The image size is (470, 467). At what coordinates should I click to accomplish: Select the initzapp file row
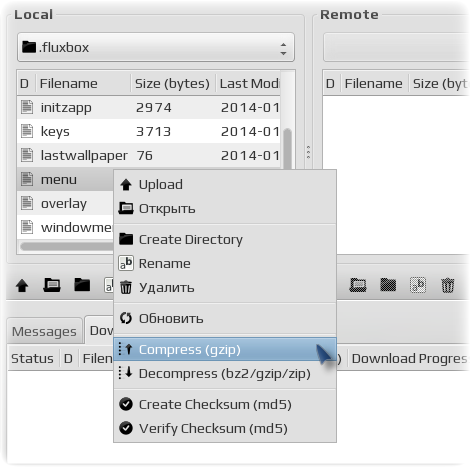tap(149, 107)
